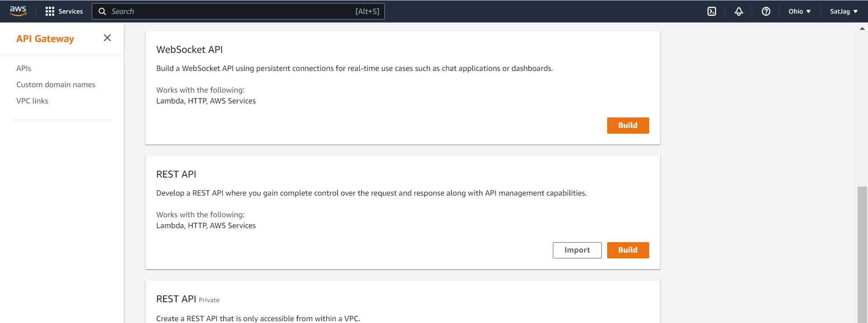Viewport: 868px width, 323px height.
Task: Build a new REST API
Action: (628, 250)
